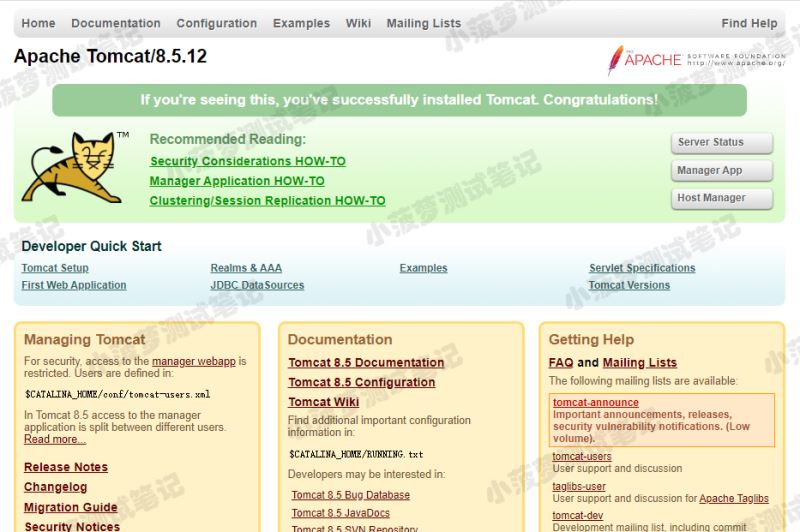
Task: Open Clustering/Session Replication HOW-TO link
Action: coord(267,201)
